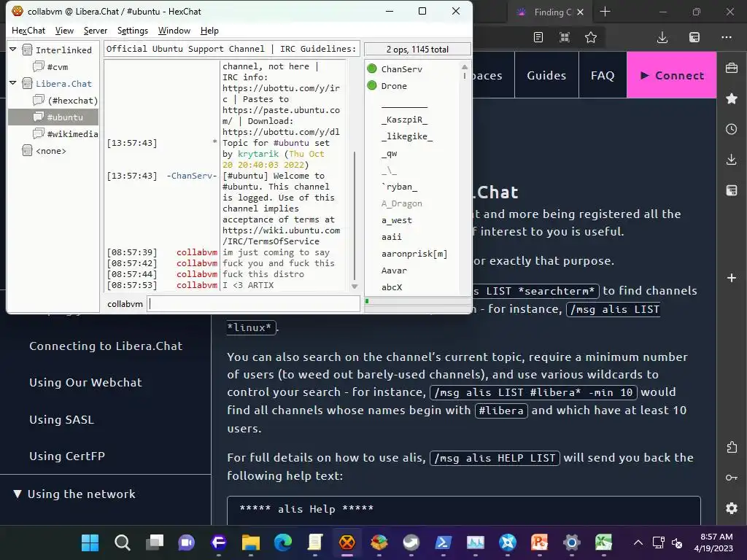Open the briefcase icon in browser sidebar

coord(732,68)
